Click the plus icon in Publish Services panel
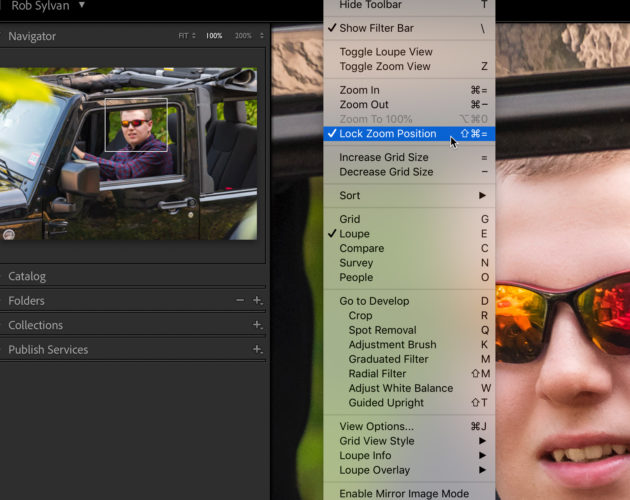Image resolution: width=630 pixels, height=500 pixels. [258, 349]
